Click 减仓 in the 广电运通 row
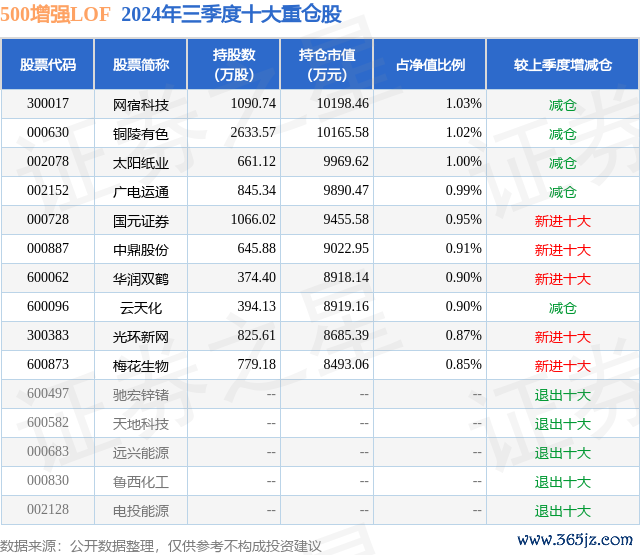This screenshot has height=555, width=640. click(x=563, y=192)
